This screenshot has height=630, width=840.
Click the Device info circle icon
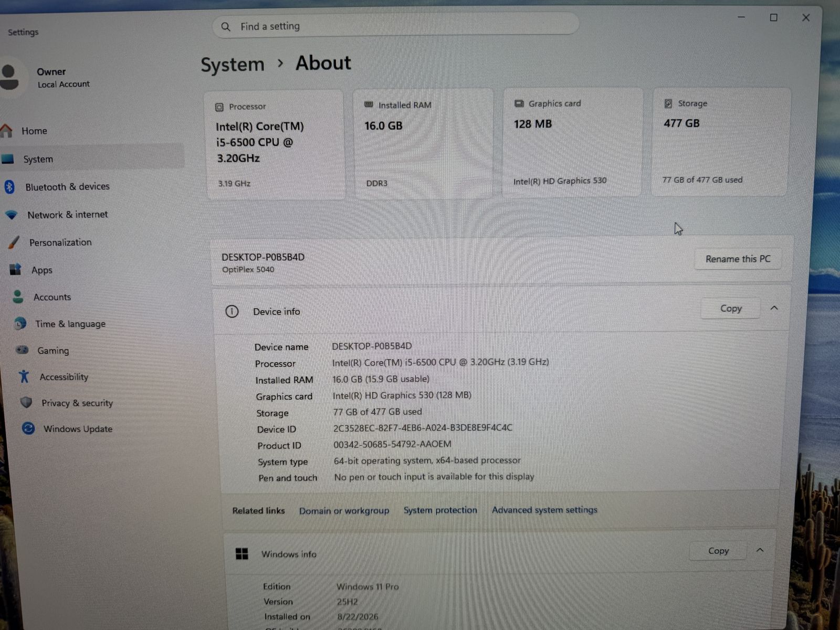(x=232, y=311)
